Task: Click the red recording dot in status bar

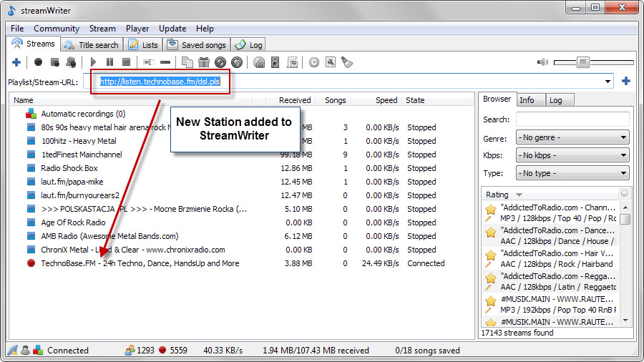Action: click(162, 350)
